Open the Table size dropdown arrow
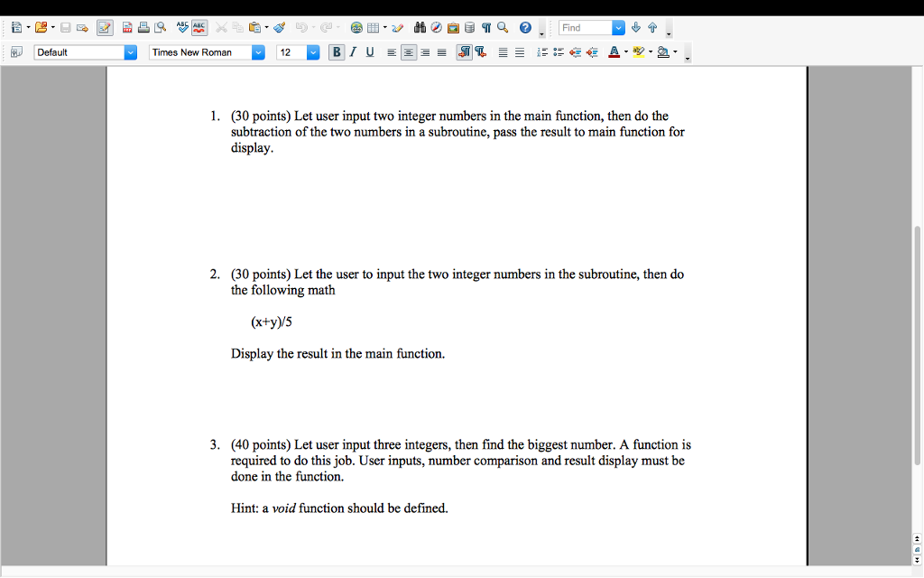 (384, 28)
